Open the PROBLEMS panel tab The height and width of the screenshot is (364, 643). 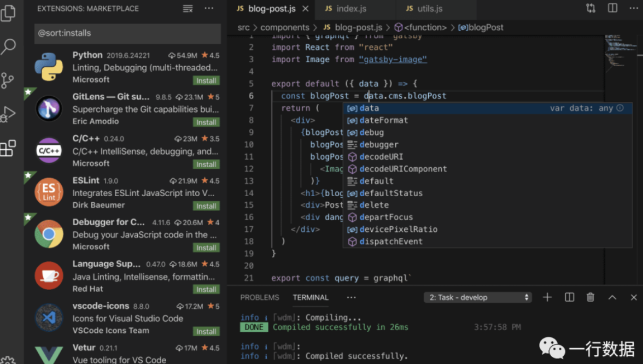coord(260,297)
